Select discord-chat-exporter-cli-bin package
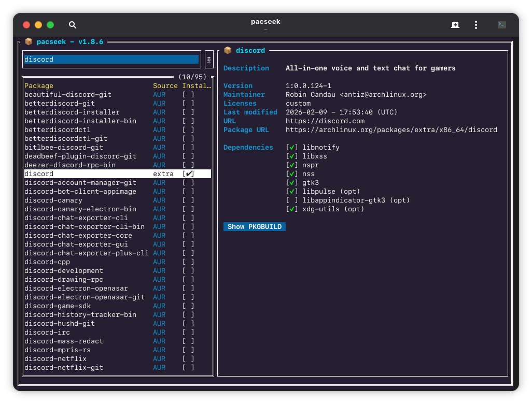The height and width of the screenshot is (404, 532). 117,227
